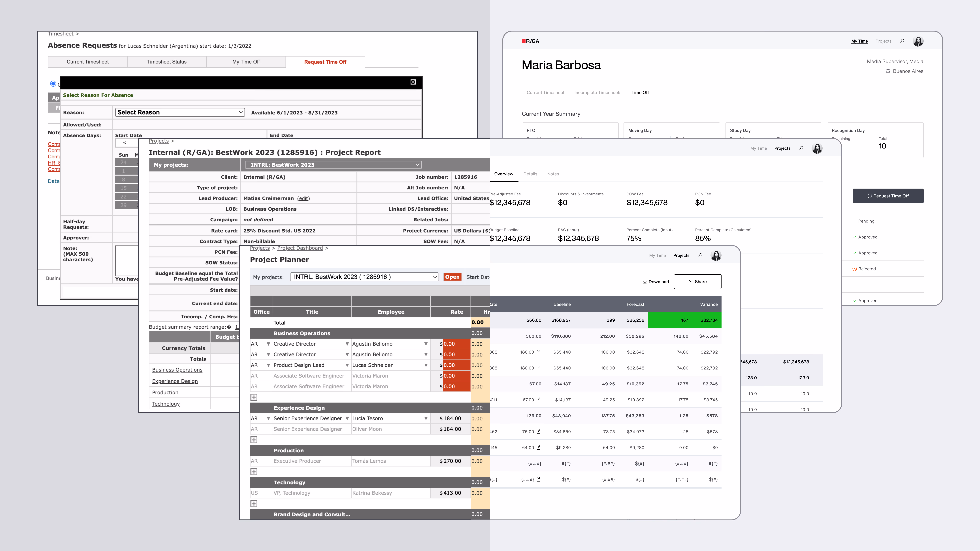Screen dimensions: 980x551
Task: Click inside the absence Note text box
Action: [x=127, y=261]
